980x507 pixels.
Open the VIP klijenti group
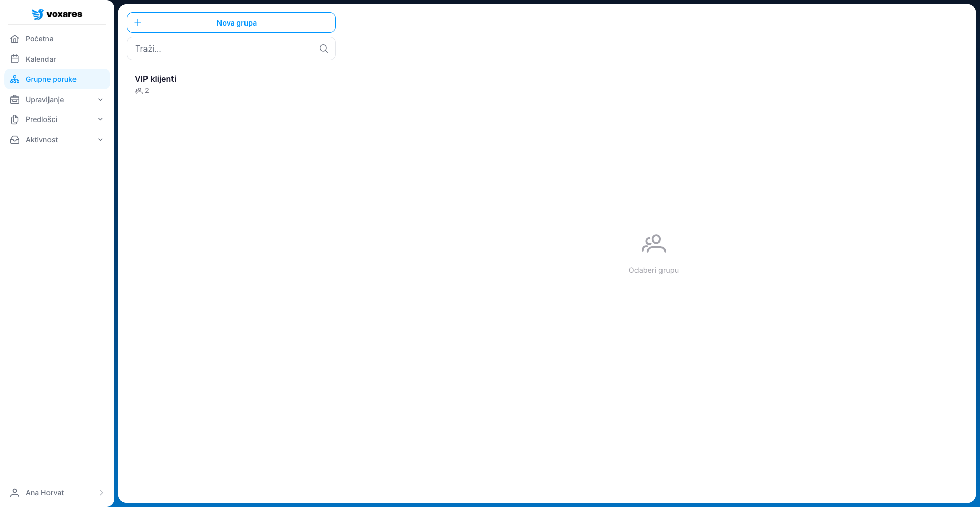click(x=155, y=79)
